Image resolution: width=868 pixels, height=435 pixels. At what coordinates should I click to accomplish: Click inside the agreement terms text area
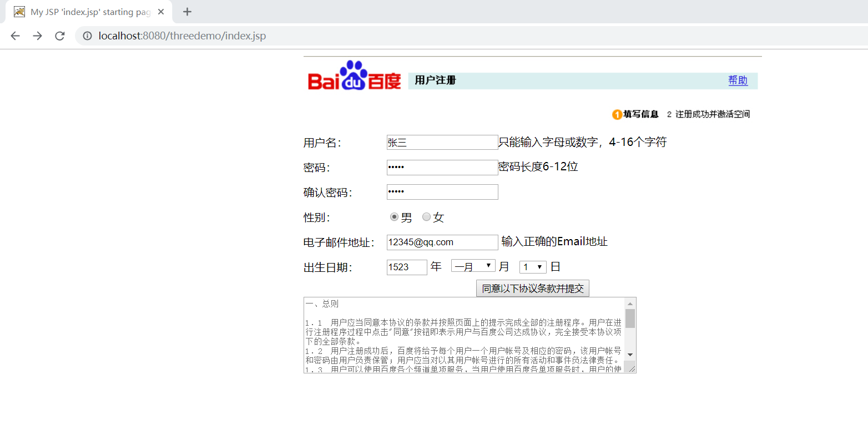(x=464, y=335)
